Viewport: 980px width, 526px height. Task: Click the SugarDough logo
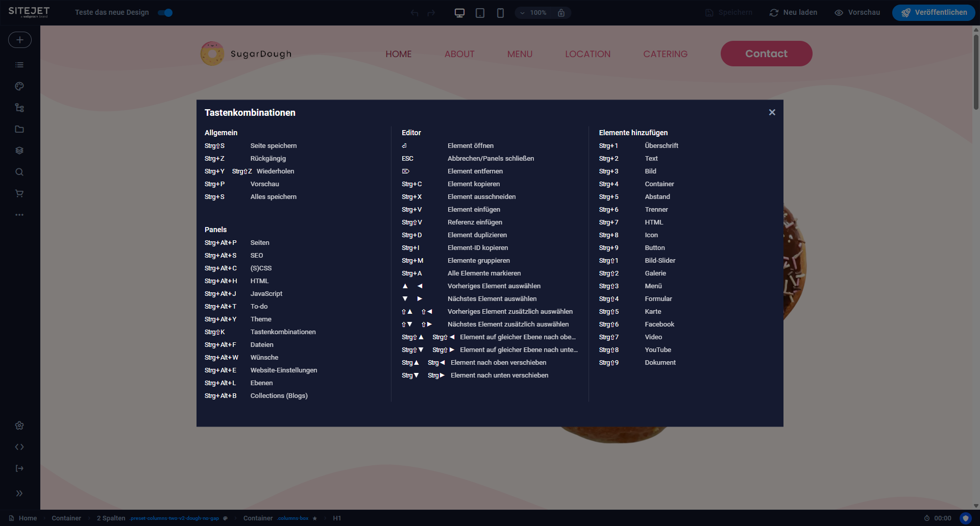click(246, 54)
